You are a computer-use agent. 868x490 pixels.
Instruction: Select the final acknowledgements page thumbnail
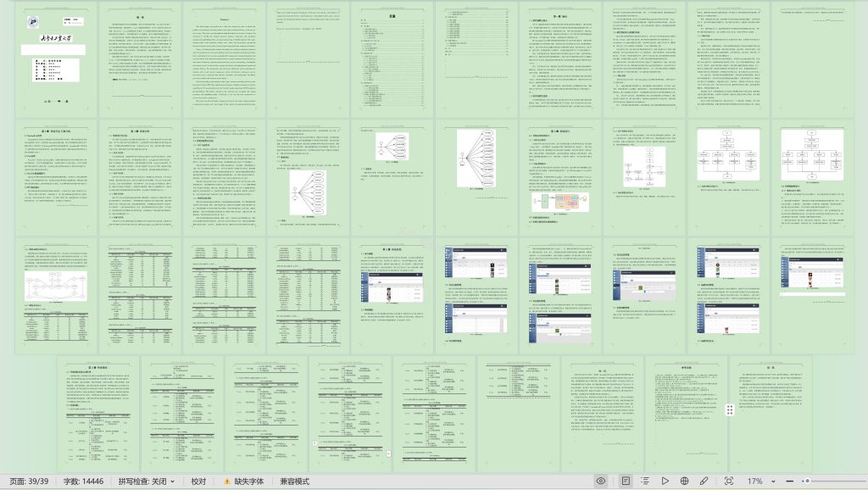pos(770,415)
